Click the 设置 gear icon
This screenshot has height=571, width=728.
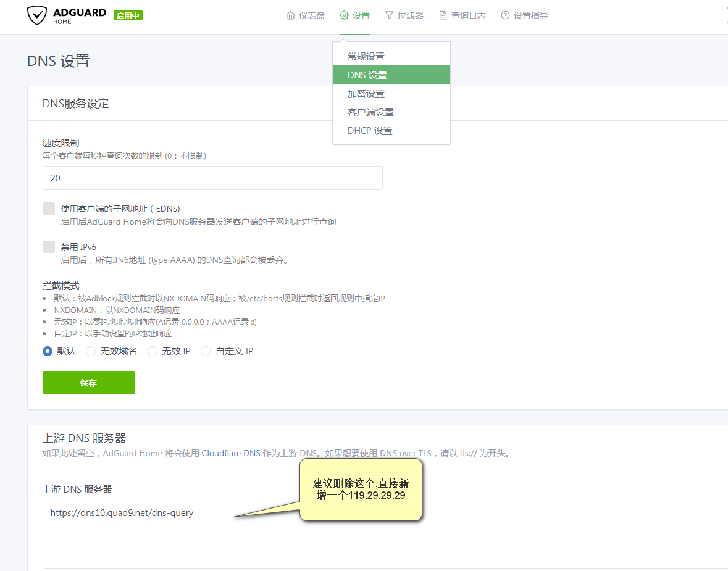344,15
